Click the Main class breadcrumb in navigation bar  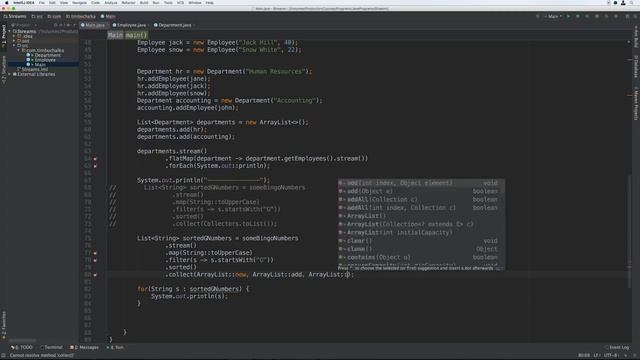click(x=108, y=16)
